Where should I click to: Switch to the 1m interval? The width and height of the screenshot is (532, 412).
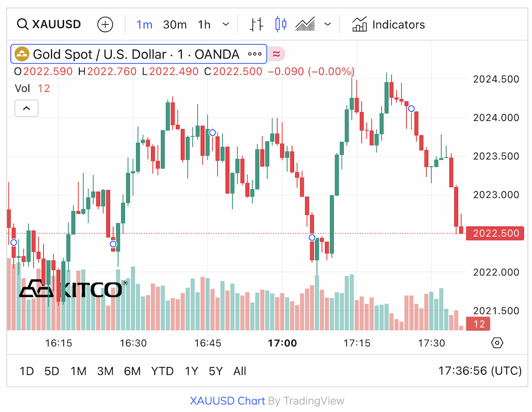point(144,24)
